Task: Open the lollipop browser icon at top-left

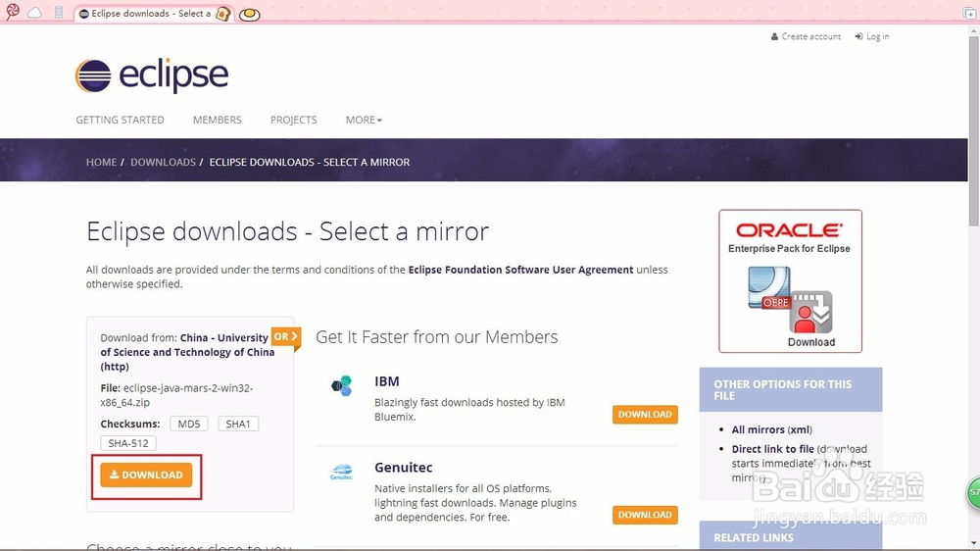Action: click(13, 11)
